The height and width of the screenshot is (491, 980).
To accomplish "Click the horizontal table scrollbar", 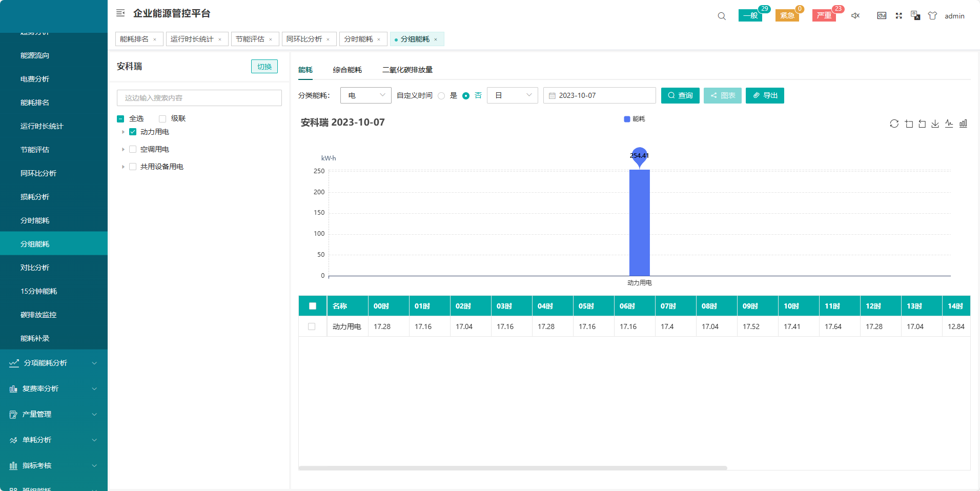I will 513,468.
